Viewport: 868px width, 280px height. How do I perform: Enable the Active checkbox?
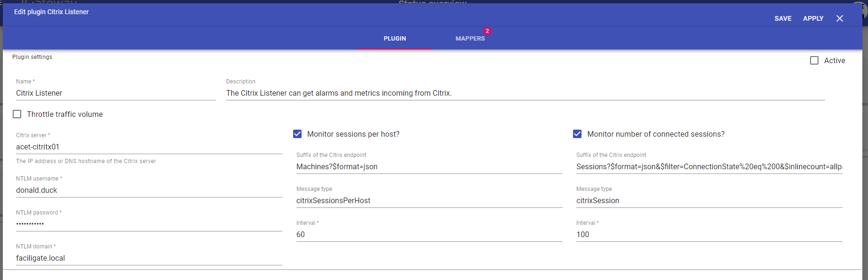814,60
